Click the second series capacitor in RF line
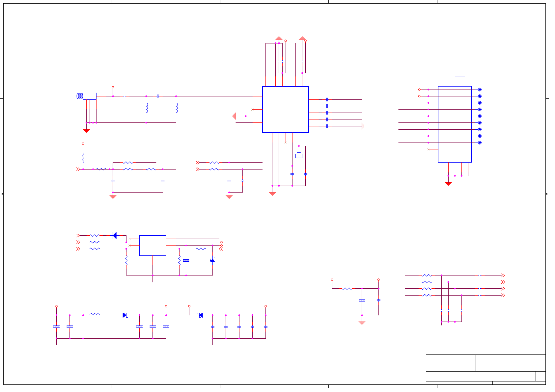This screenshot has width=555, height=392. pos(158,96)
